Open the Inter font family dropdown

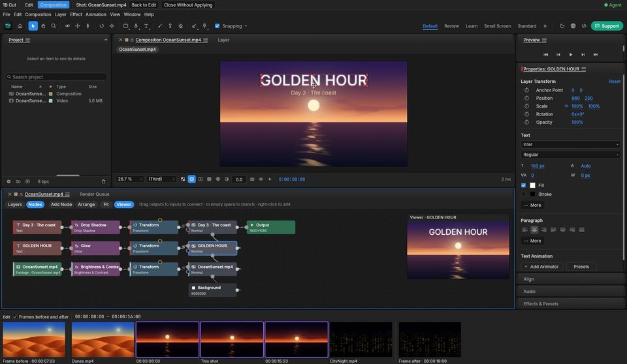[571, 145]
